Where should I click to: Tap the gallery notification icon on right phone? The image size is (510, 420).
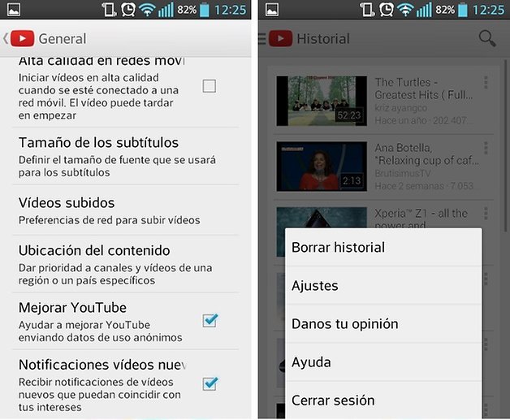(x=272, y=10)
